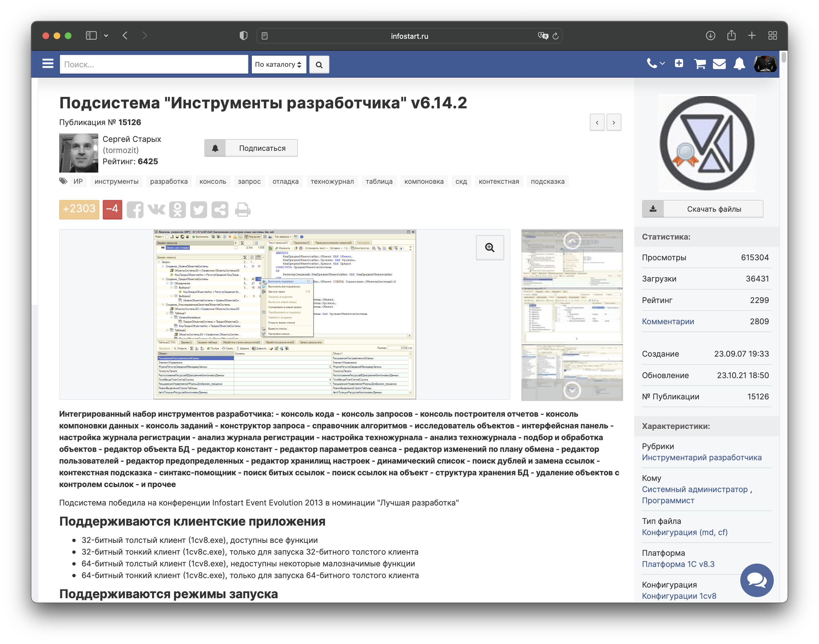Click the notifications bell in header
This screenshot has width=819, height=644.
739,64
